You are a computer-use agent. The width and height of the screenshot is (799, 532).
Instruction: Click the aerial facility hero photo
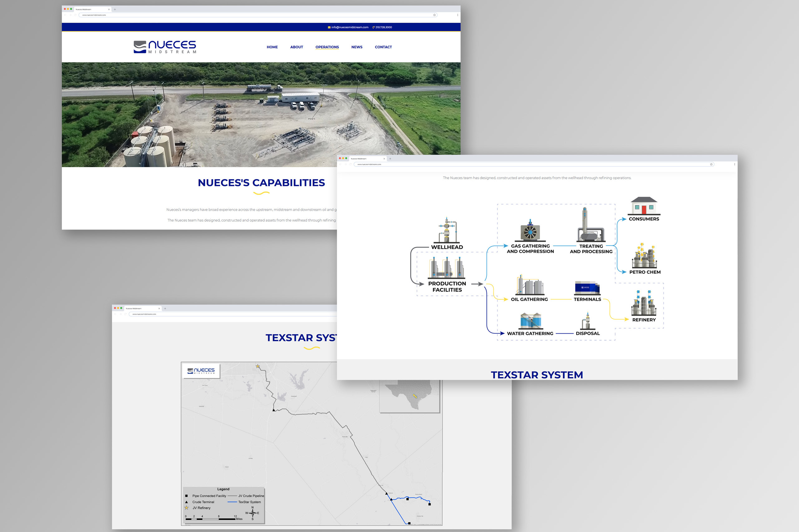pos(261,114)
